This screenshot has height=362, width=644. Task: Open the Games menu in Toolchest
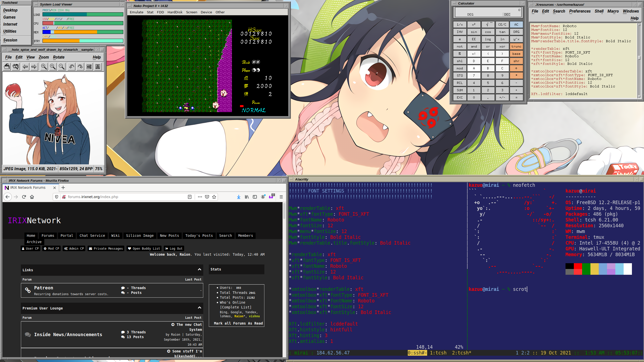tap(9, 17)
